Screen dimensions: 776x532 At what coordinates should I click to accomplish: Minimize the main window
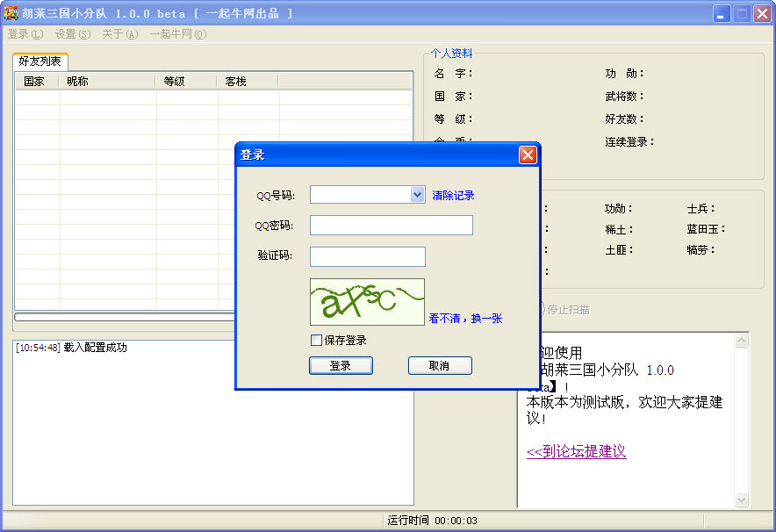(x=722, y=14)
